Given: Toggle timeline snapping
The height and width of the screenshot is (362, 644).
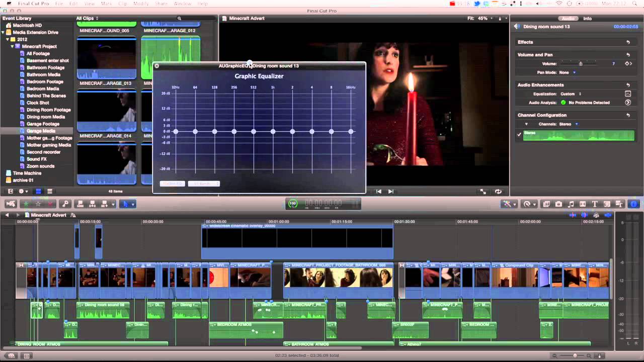Looking at the screenshot, I should 608,215.
